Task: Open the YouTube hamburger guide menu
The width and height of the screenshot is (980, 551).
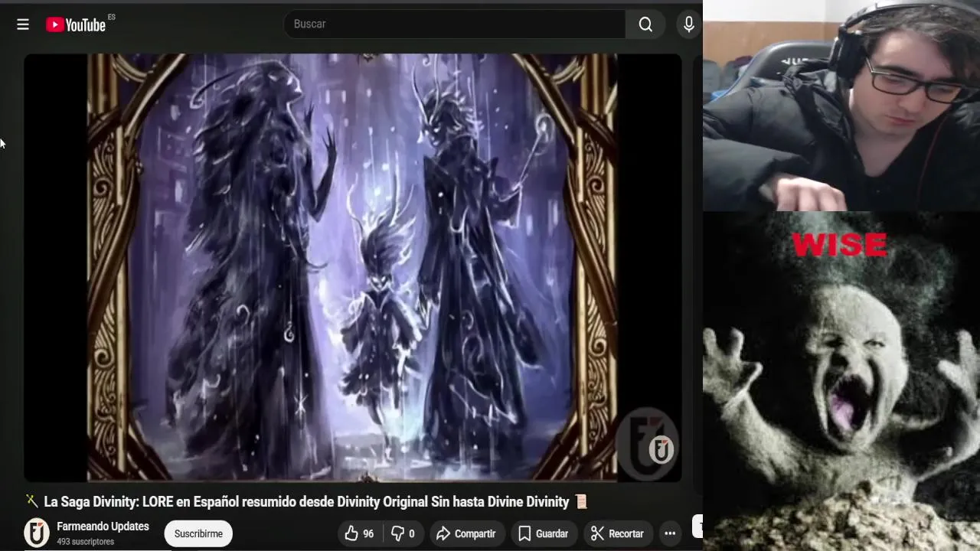Action: pos(23,24)
